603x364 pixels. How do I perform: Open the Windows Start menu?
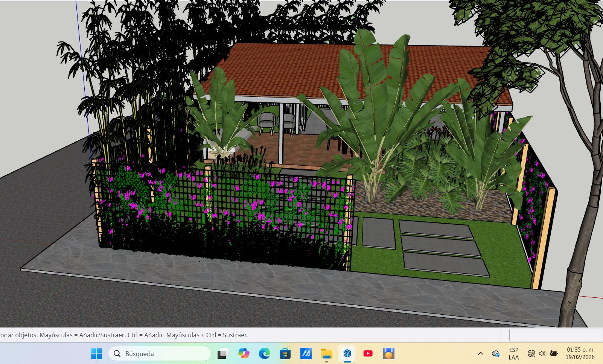(96, 353)
